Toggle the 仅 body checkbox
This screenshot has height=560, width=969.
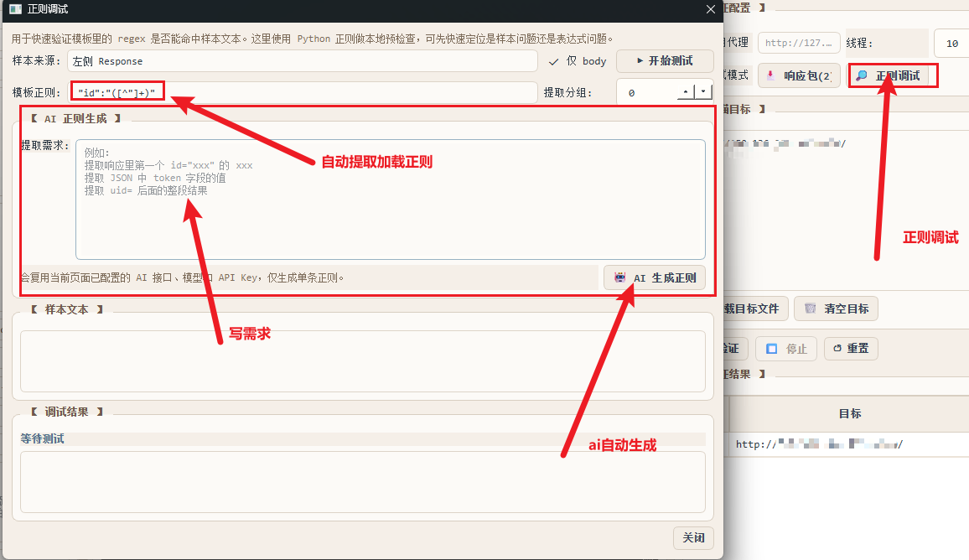coord(553,61)
